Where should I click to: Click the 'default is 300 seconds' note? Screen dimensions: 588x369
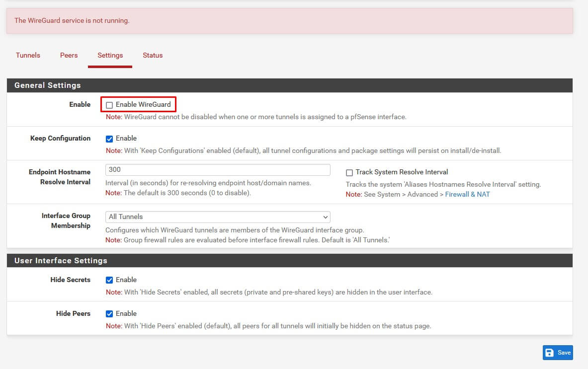point(178,193)
